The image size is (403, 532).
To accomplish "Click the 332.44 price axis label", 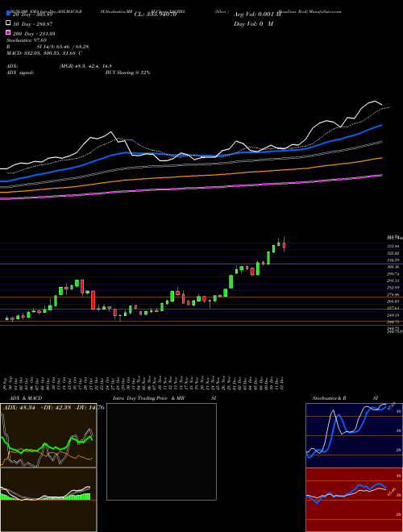I will 393,246.
